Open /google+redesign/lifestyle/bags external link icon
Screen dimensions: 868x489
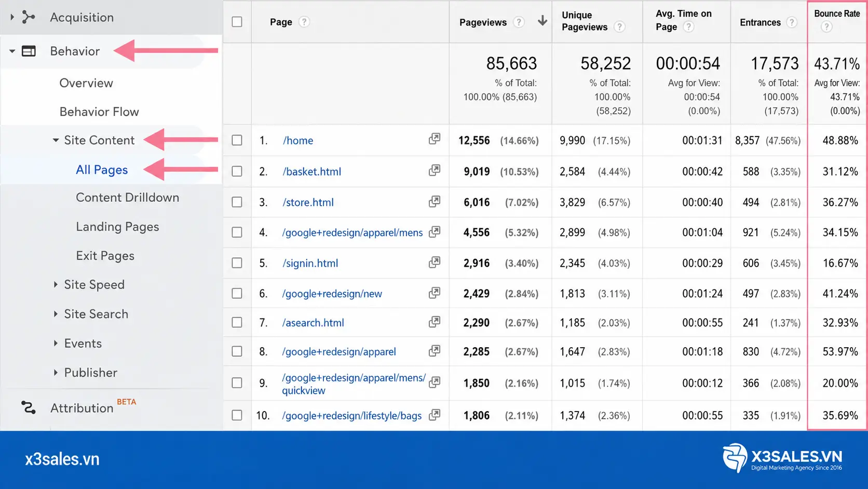pyautogui.click(x=435, y=415)
